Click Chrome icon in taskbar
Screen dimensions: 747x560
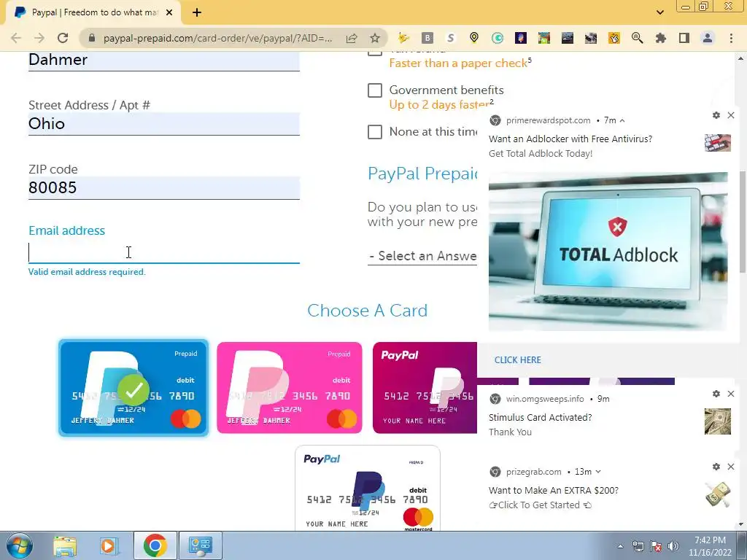[x=155, y=545]
